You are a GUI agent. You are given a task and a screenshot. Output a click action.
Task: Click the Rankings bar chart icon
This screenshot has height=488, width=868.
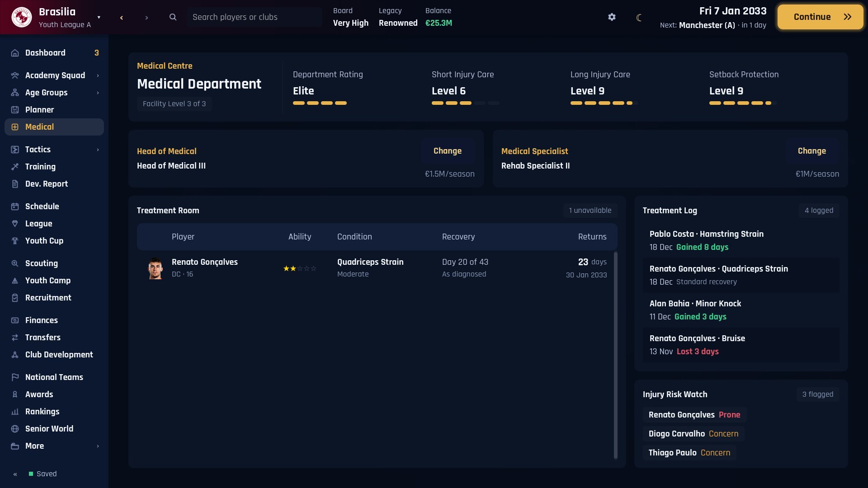(15, 412)
